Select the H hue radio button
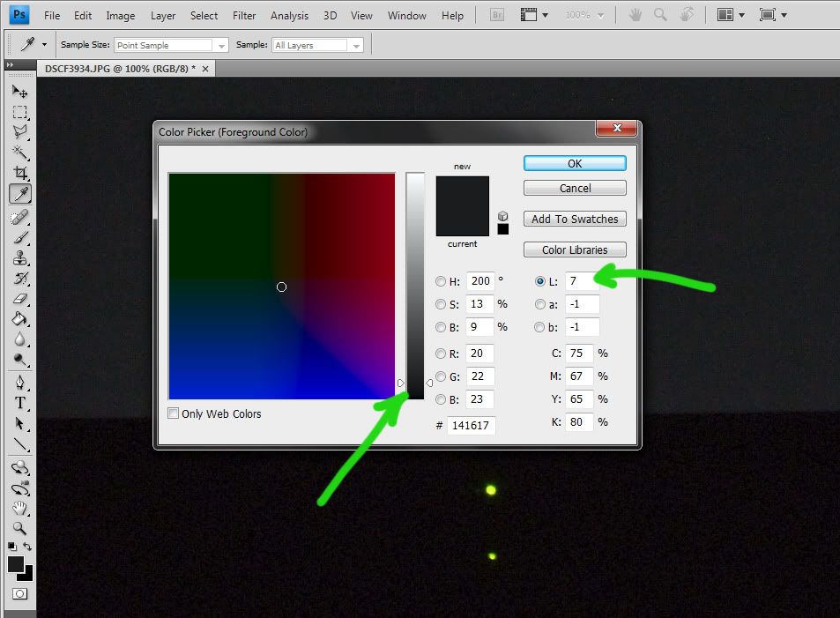The image size is (840, 618). click(441, 281)
